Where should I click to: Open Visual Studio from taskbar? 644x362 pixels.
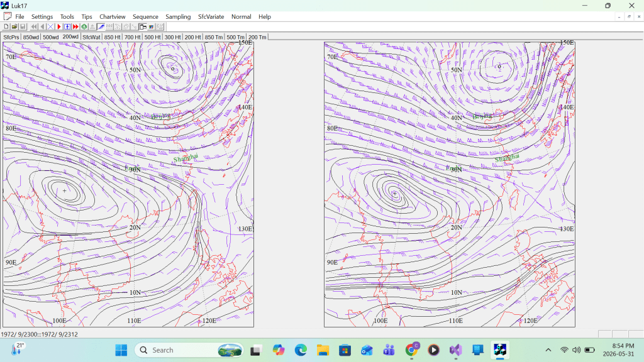(x=455, y=350)
